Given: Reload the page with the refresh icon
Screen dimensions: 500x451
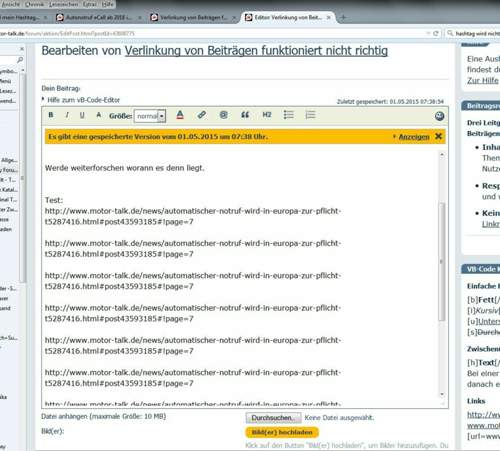Looking at the screenshot, I should point(436,33).
